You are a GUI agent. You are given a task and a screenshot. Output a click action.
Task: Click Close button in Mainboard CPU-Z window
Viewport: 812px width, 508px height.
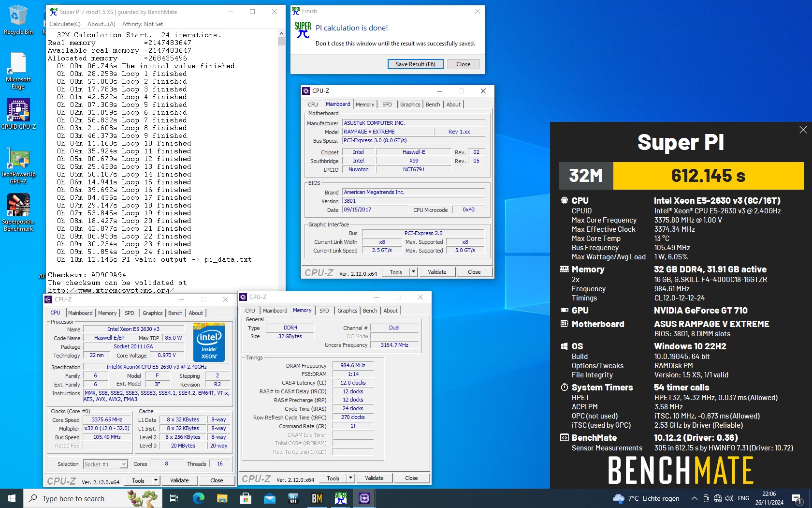[x=474, y=272]
